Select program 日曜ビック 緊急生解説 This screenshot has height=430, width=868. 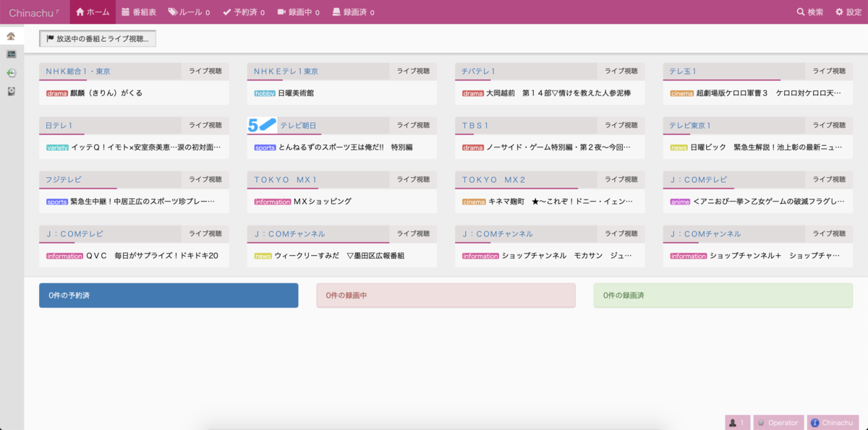pos(766,147)
